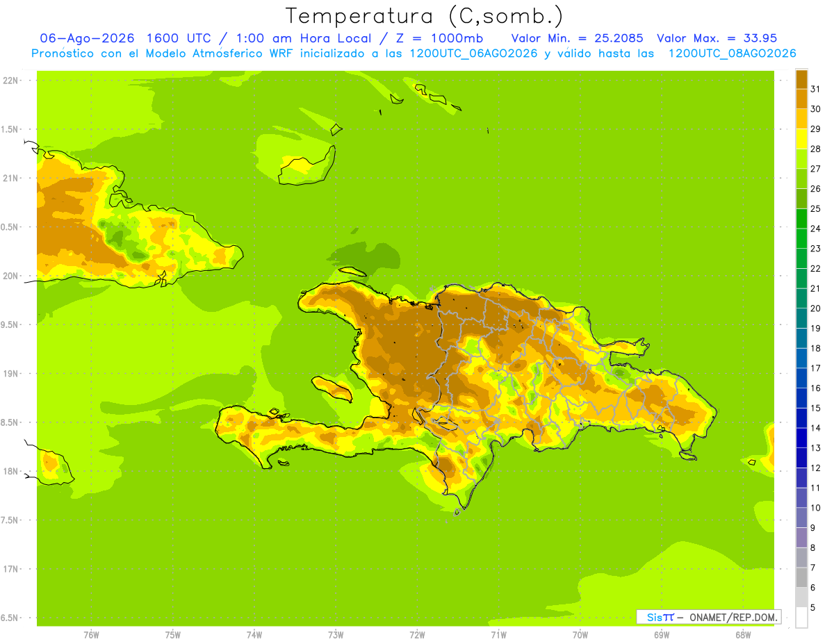Select the date "06-Ago-2026" in the header

tap(88, 38)
